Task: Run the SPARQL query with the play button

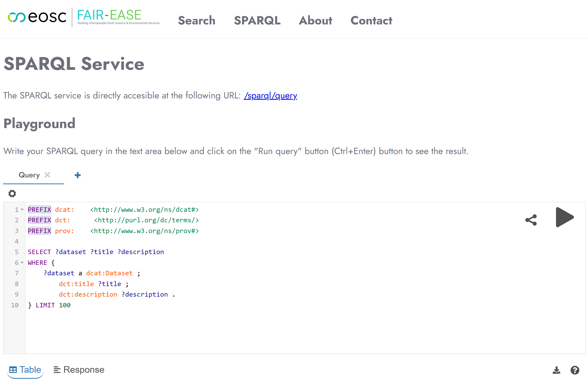Action: (x=564, y=217)
